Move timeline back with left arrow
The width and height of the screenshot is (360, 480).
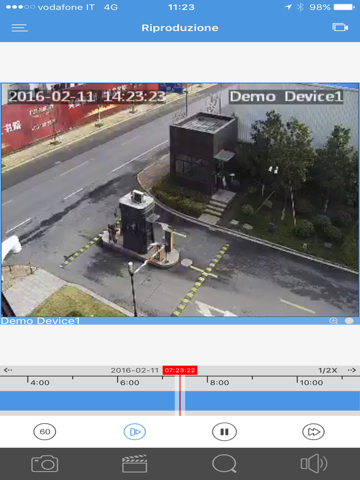[8, 370]
